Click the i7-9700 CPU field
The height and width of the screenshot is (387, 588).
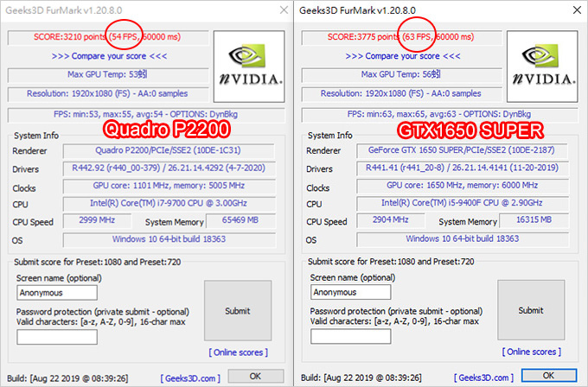[169, 203]
